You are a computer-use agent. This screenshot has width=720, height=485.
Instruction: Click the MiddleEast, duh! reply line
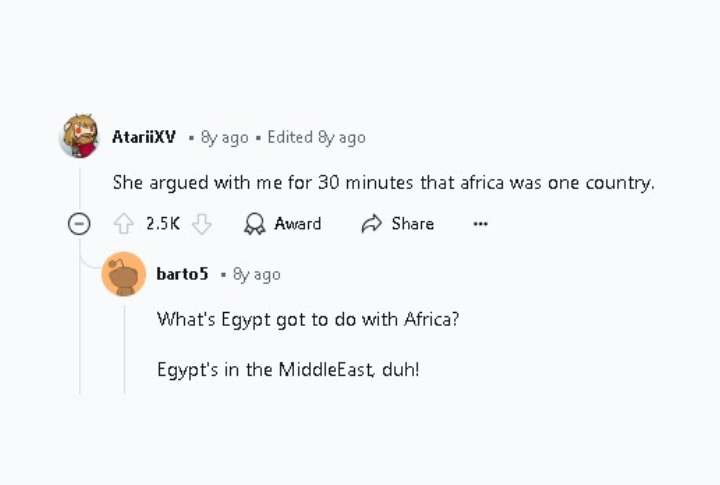point(288,369)
